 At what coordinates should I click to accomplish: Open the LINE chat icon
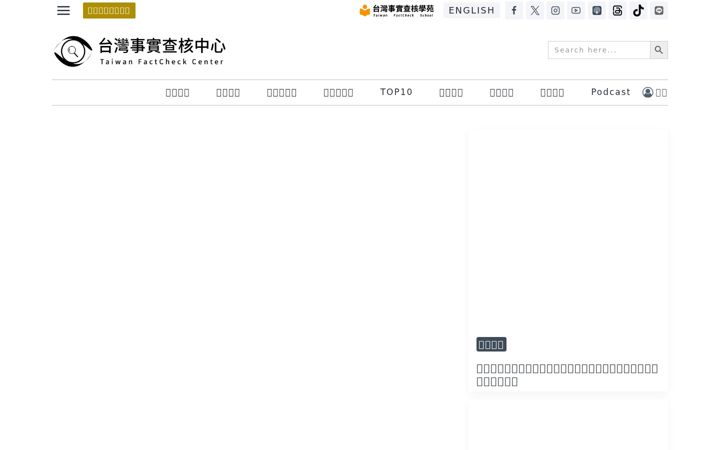(x=658, y=10)
